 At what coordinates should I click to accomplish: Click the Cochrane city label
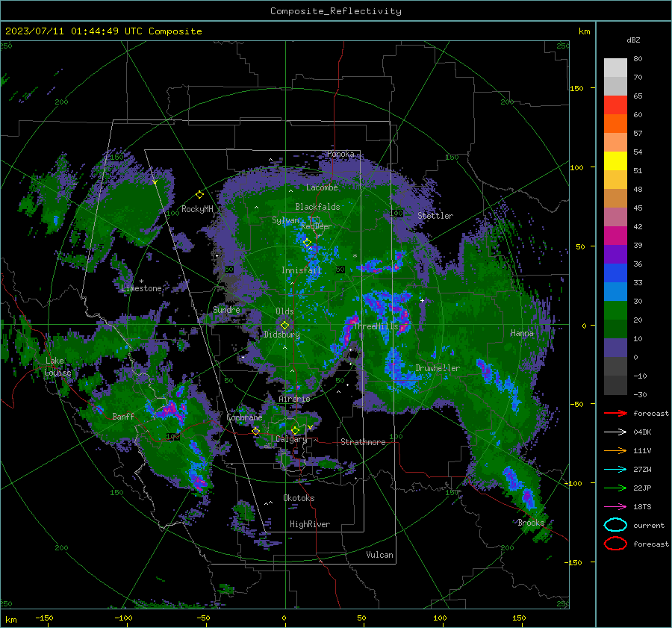[x=244, y=417]
